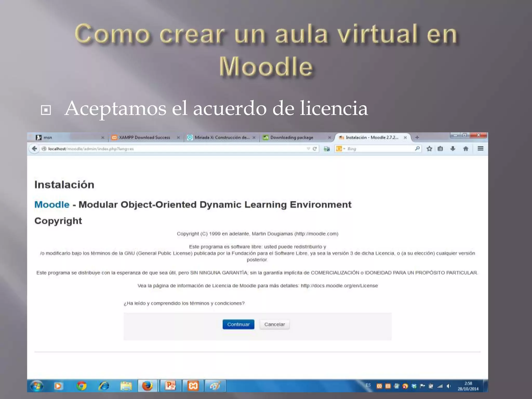Screen dimensions: 532x399
Task: Open a new browser tab with plus
Action: [x=417, y=138]
